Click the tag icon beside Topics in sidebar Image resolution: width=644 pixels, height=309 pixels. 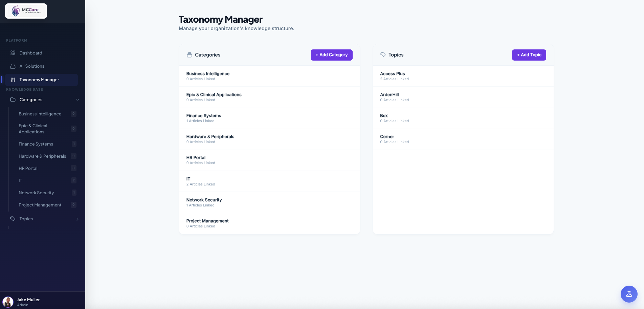(x=13, y=219)
